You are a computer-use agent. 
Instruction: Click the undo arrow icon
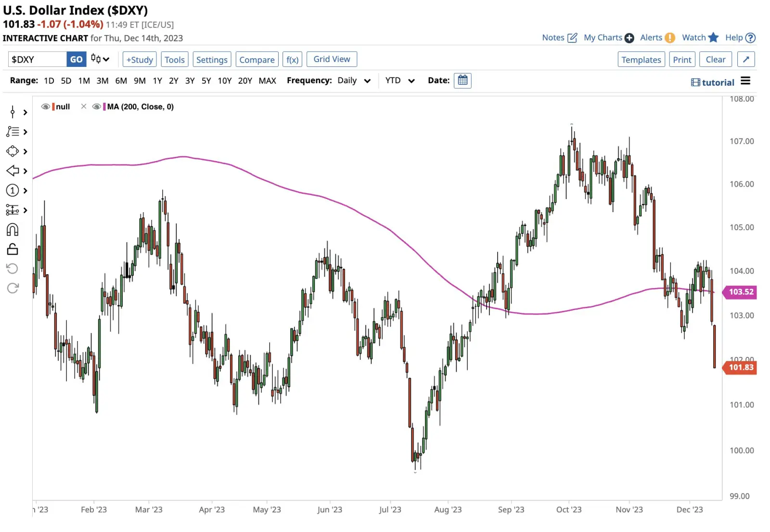click(x=13, y=268)
